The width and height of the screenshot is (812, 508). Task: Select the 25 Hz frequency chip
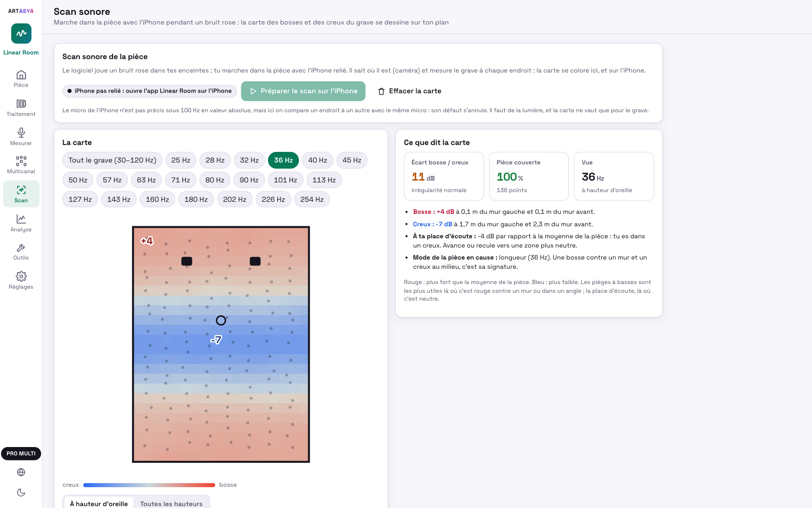pos(181,160)
